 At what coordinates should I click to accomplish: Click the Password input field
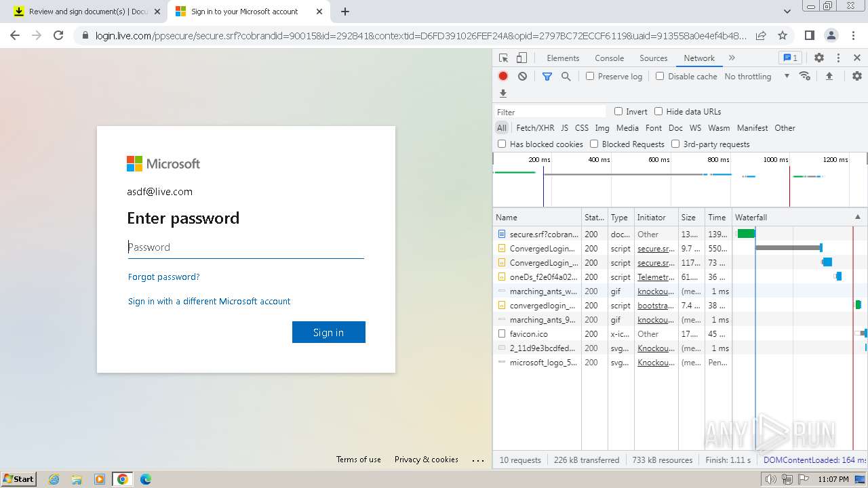(245, 247)
